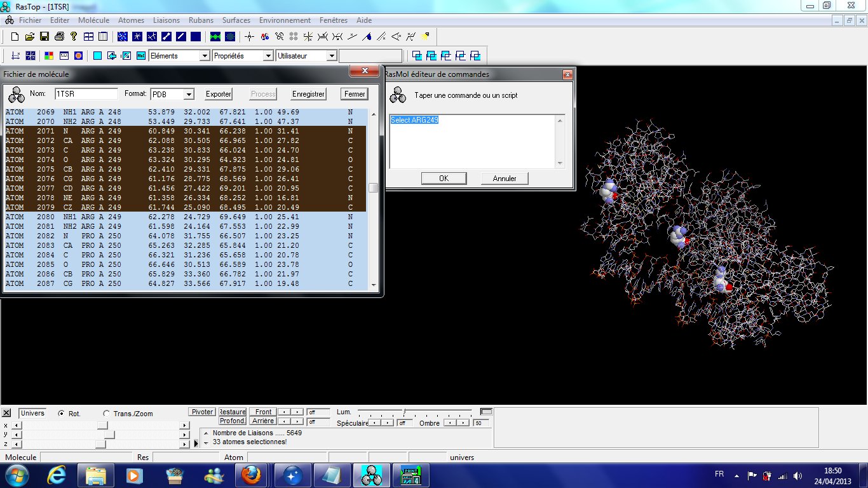Screen dimensions: 868x488
Task: Expand the Propriétés dropdown
Action: [x=268, y=56]
